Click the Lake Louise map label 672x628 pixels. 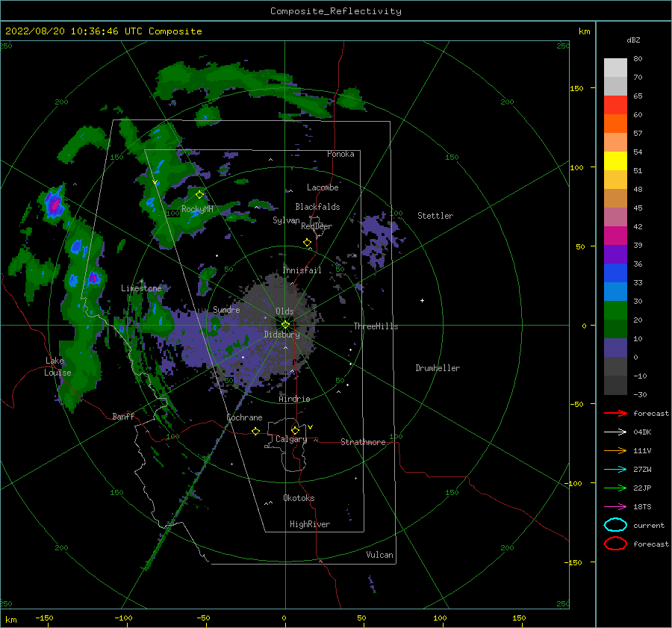[x=57, y=367]
